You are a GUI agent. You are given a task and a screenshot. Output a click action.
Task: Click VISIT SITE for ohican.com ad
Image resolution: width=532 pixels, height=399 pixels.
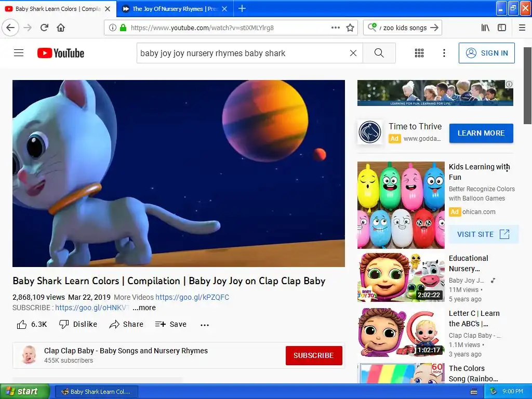[484, 234]
